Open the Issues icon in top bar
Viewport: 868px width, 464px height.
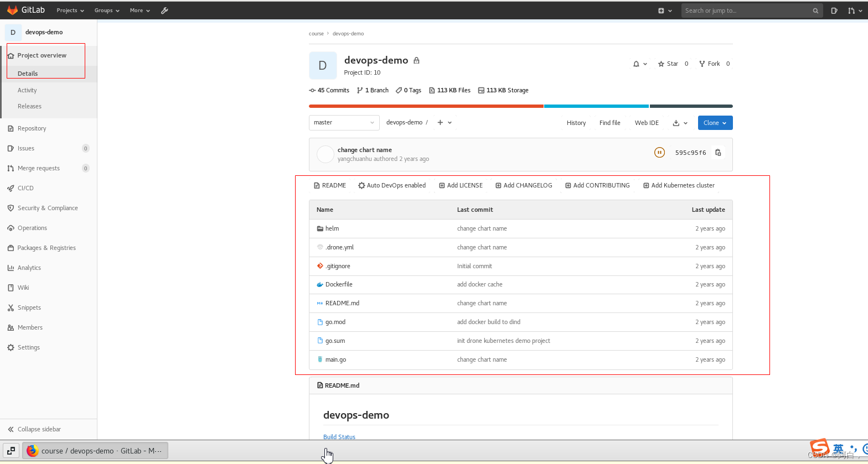point(834,11)
